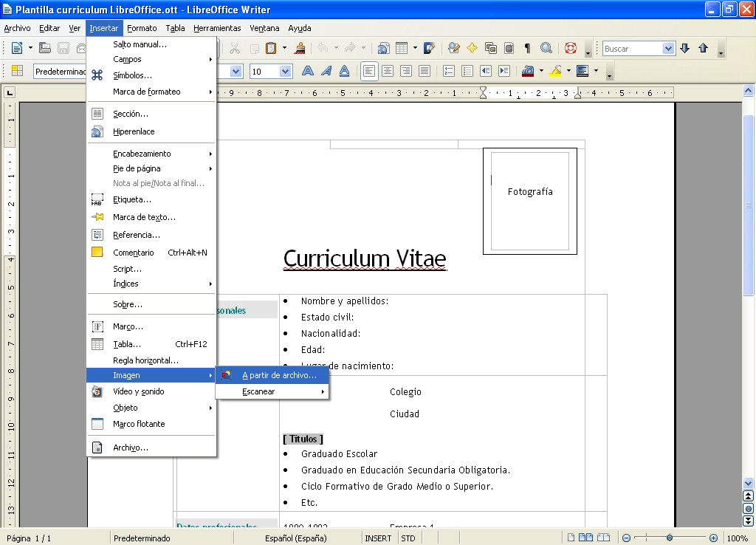This screenshot has height=545, width=756.
Task: Open highlighting color dropdown arrow
Action: click(x=568, y=71)
